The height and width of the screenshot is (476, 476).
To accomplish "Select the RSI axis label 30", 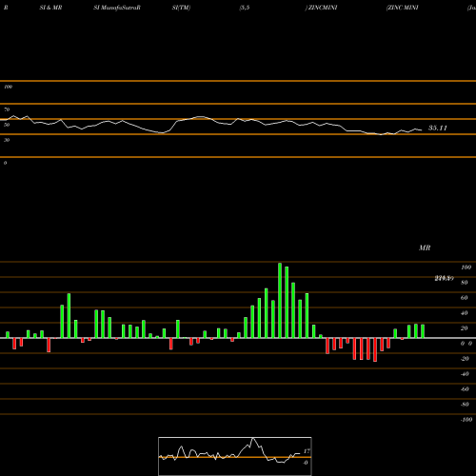I will coord(7,140).
